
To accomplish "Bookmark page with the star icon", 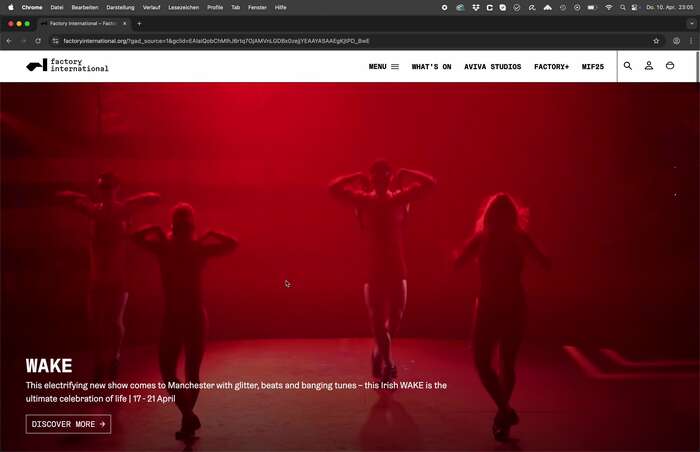I will pos(656,41).
